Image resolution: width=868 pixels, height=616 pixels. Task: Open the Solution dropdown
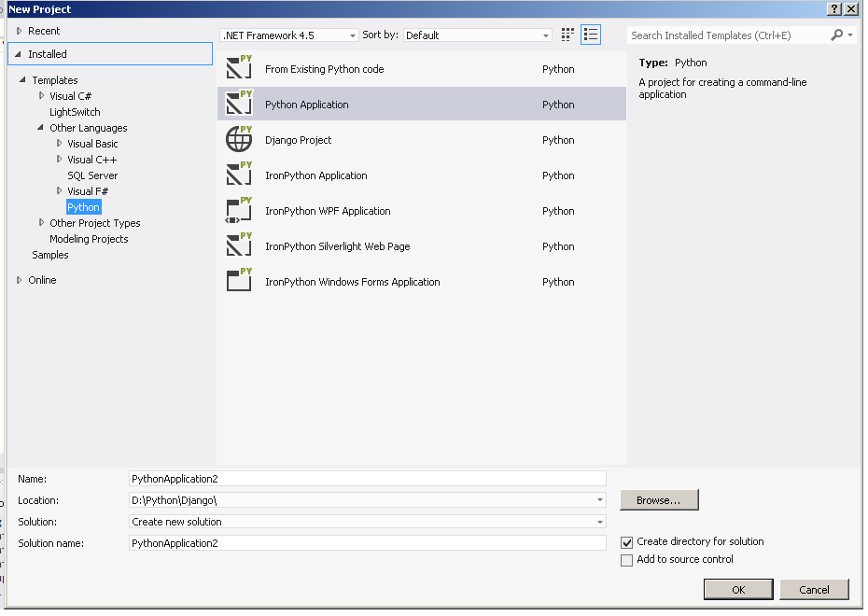click(600, 522)
